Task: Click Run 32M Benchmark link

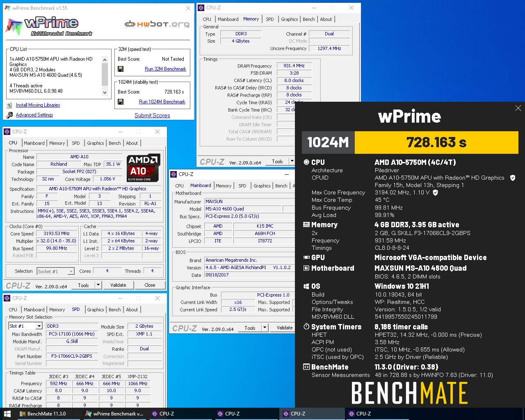Action: pyautogui.click(x=165, y=69)
